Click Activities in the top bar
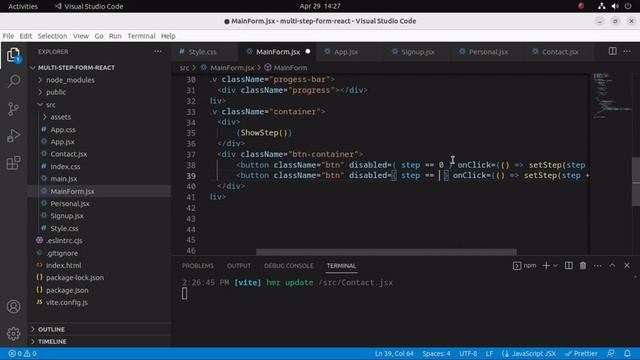 click(x=23, y=6)
